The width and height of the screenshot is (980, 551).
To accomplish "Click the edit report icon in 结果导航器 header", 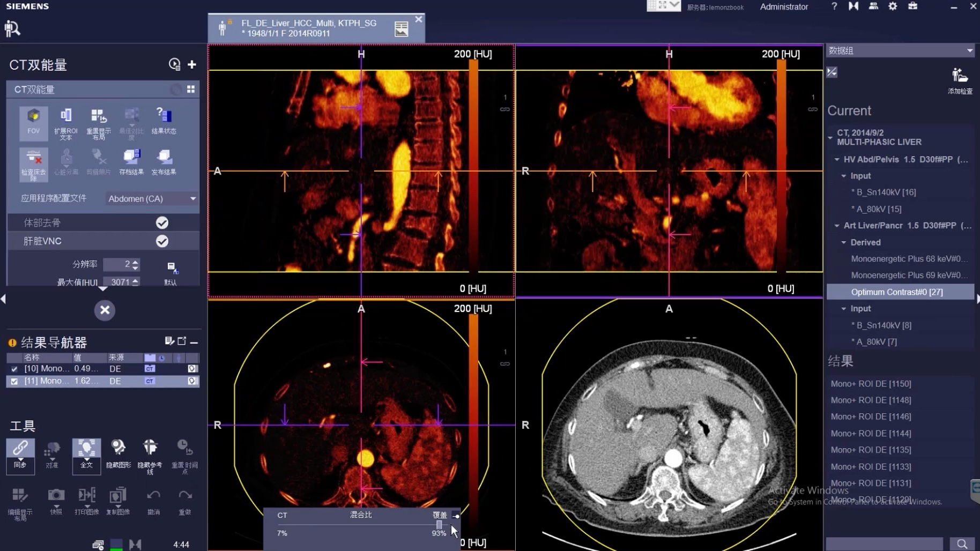I will [169, 341].
